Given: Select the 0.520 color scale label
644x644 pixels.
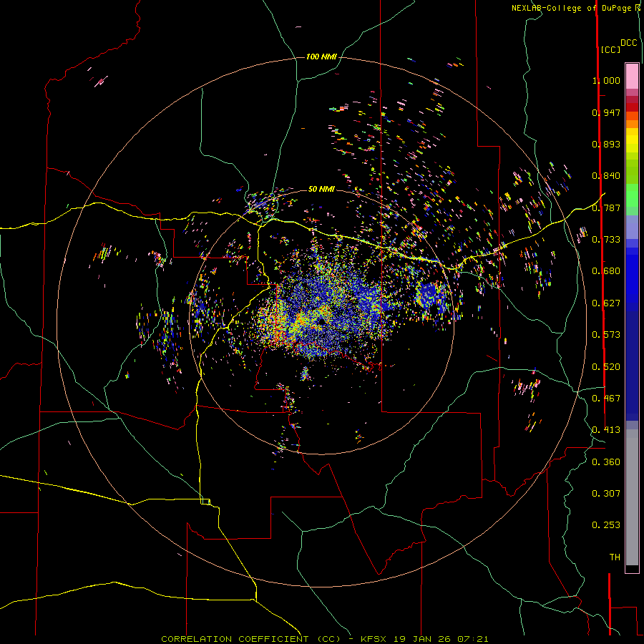Looking at the screenshot, I should (606, 367).
